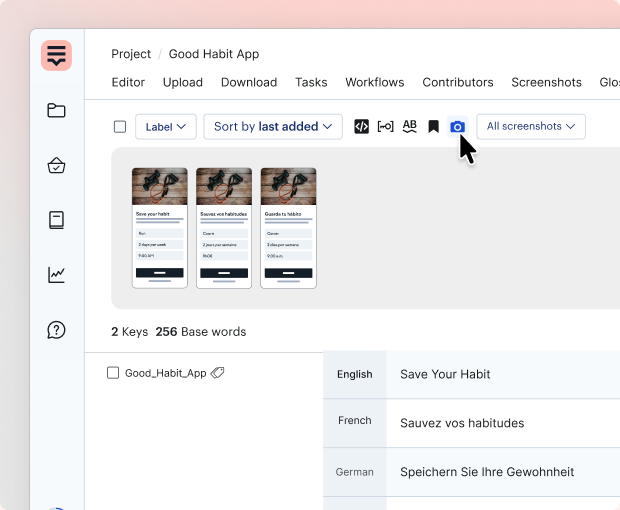The width and height of the screenshot is (620, 510).
Task: Switch to the Screenshots tab
Action: [546, 82]
